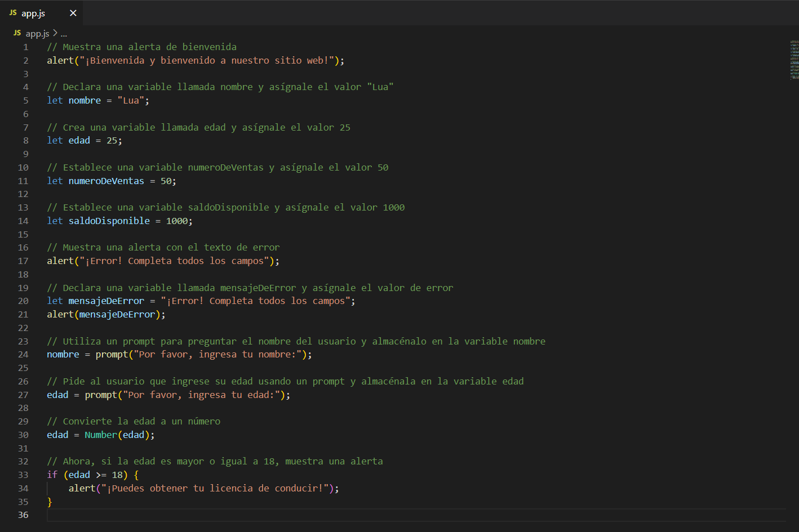Image resolution: width=799 pixels, height=532 pixels.
Task: Click "saldoDisponible" on line 14
Action: pos(109,221)
